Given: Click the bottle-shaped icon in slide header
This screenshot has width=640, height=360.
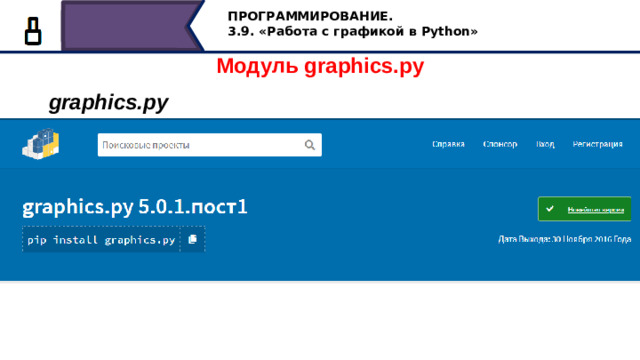Looking at the screenshot, I should [x=33, y=31].
